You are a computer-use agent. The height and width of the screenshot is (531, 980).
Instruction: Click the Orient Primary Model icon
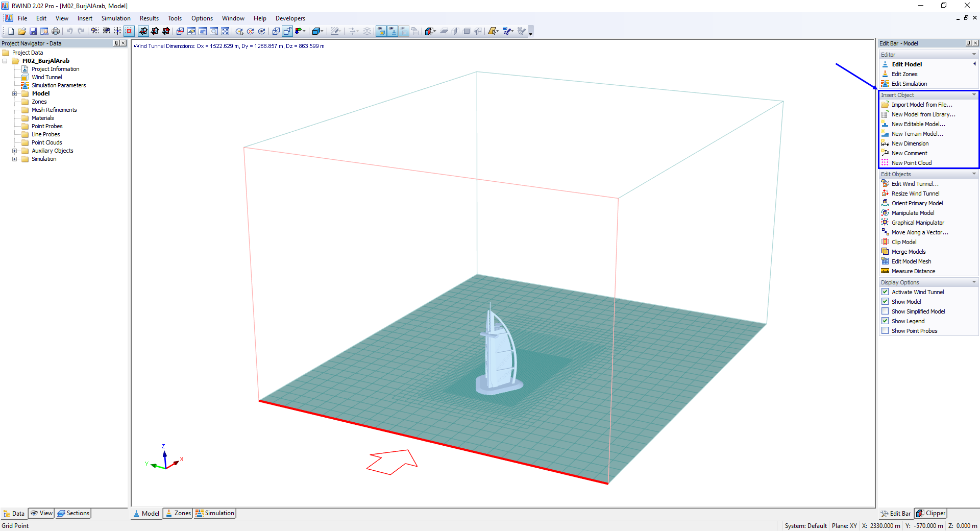[885, 203]
